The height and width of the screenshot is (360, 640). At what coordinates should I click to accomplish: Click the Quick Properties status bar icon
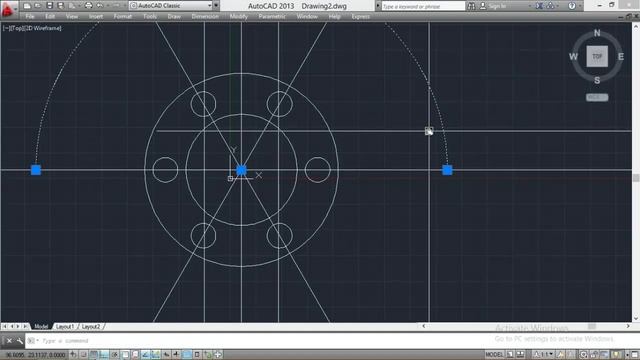pyautogui.click(x=197, y=354)
